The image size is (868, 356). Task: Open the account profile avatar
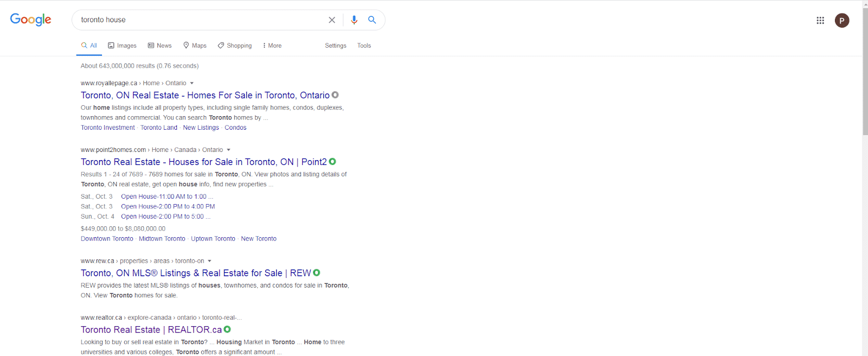pos(841,21)
